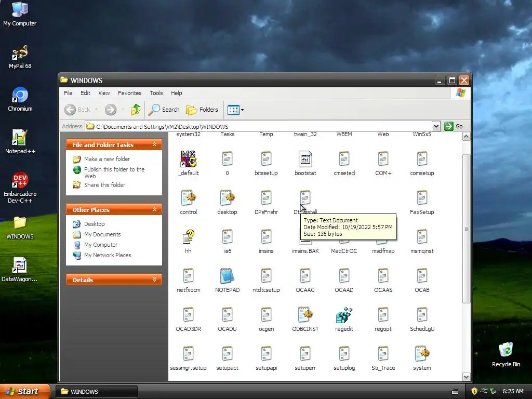Select the iis6 log file
Image resolution: width=532 pixels, height=399 pixels.
(227, 237)
